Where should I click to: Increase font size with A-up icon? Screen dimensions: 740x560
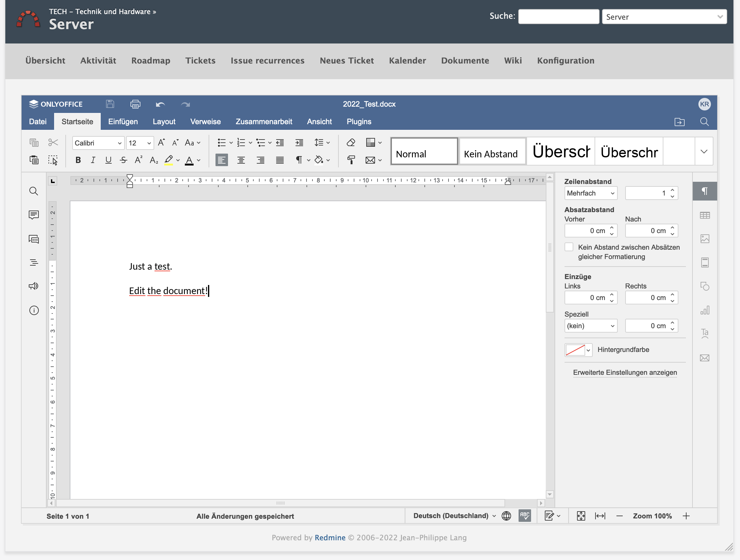161,143
